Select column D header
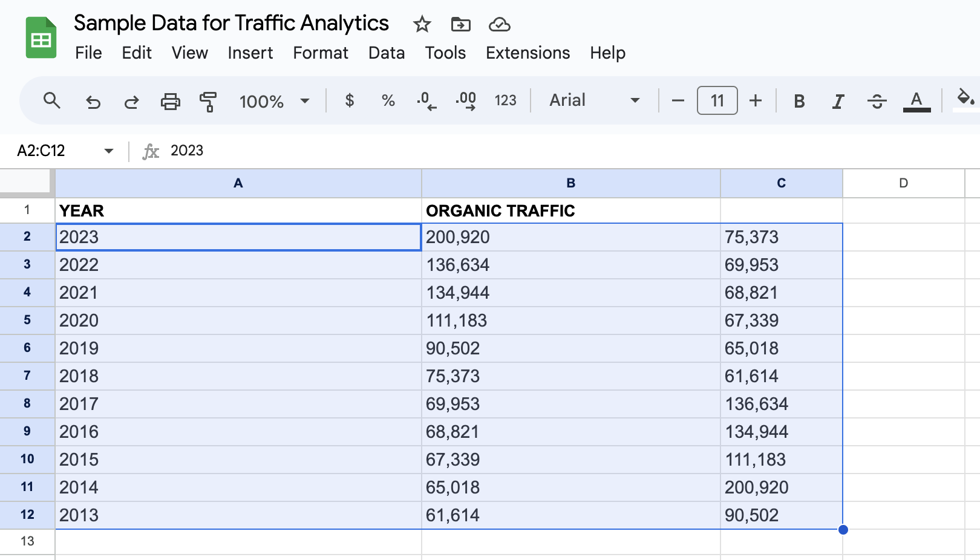 904,183
